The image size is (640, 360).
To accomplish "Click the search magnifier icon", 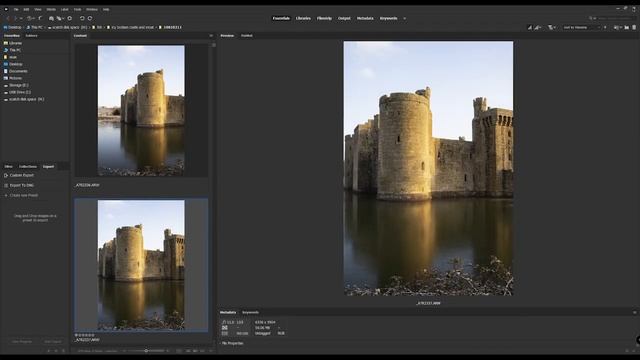I will coord(591,18).
